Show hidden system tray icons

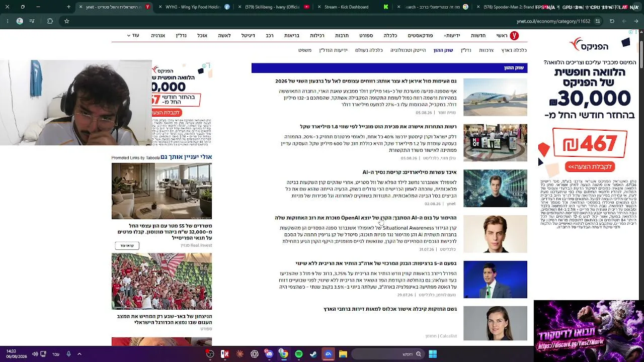click(79, 354)
